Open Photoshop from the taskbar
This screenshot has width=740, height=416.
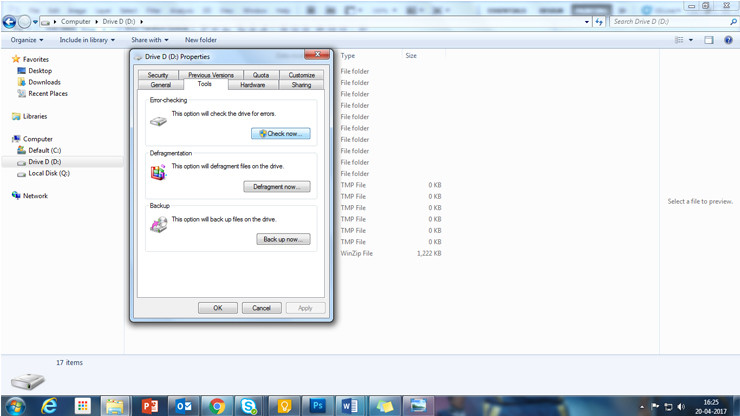pyautogui.click(x=318, y=406)
